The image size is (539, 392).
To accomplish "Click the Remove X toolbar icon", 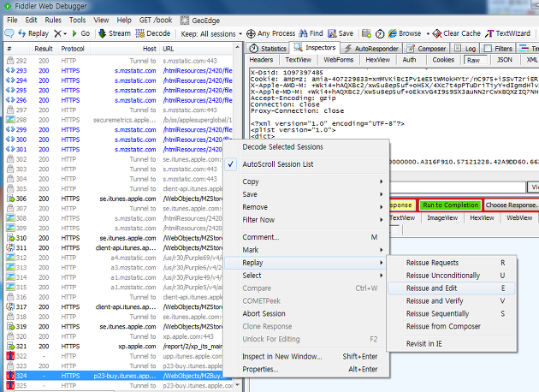I will [57, 33].
